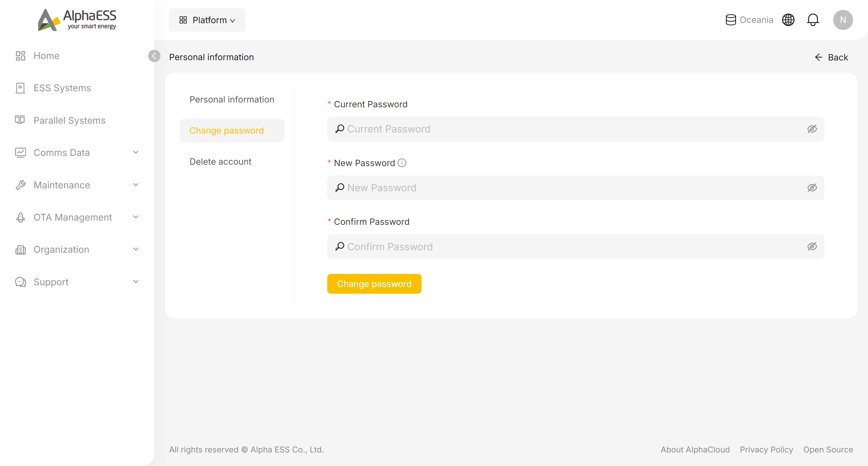The width and height of the screenshot is (868, 466).
Task: Focus the Confirm Password input field
Action: click(576, 247)
